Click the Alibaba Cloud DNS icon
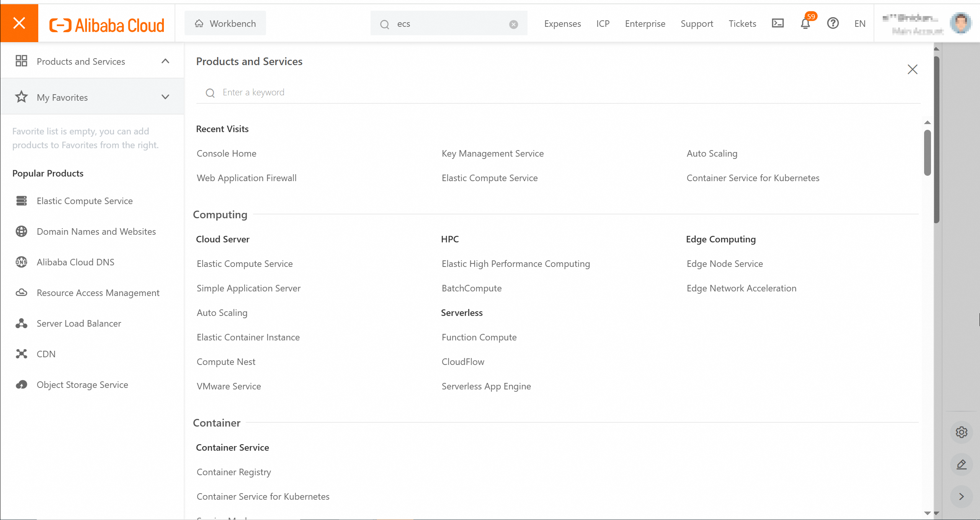The image size is (980, 520). click(x=21, y=262)
